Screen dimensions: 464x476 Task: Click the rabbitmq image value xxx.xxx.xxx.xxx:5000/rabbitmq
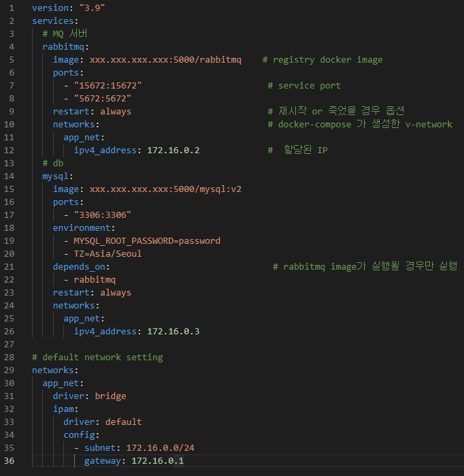coord(165,60)
